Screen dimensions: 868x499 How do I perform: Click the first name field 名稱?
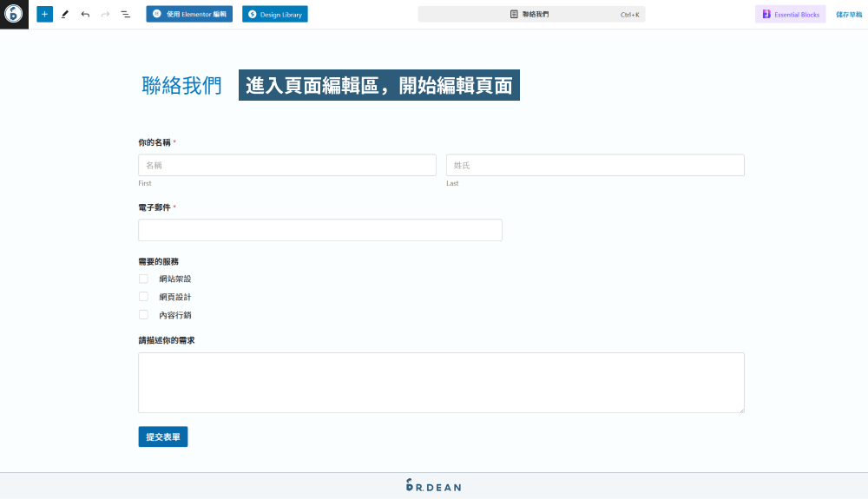pyautogui.click(x=287, y=165)
